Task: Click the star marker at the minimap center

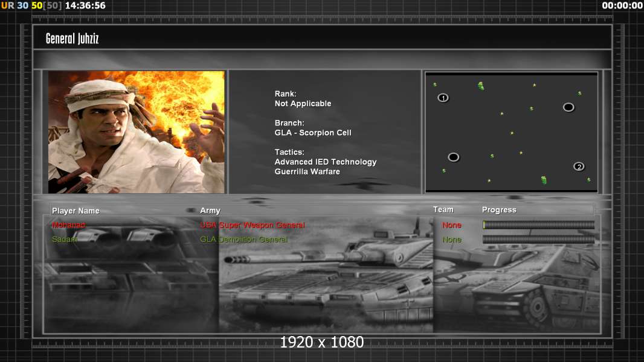Action: point(512,133)
